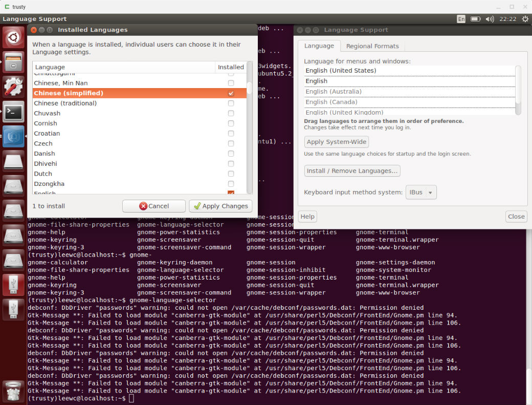
Task: Open the system gear menu in top panel
Action: [x=525, y=19]
